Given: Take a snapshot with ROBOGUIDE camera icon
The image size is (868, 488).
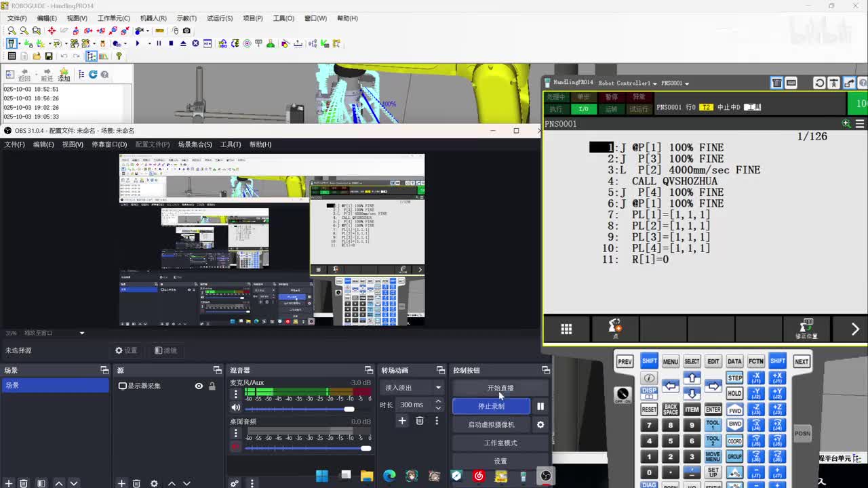Looking at the screenshot, I should (x=186, y=30).
